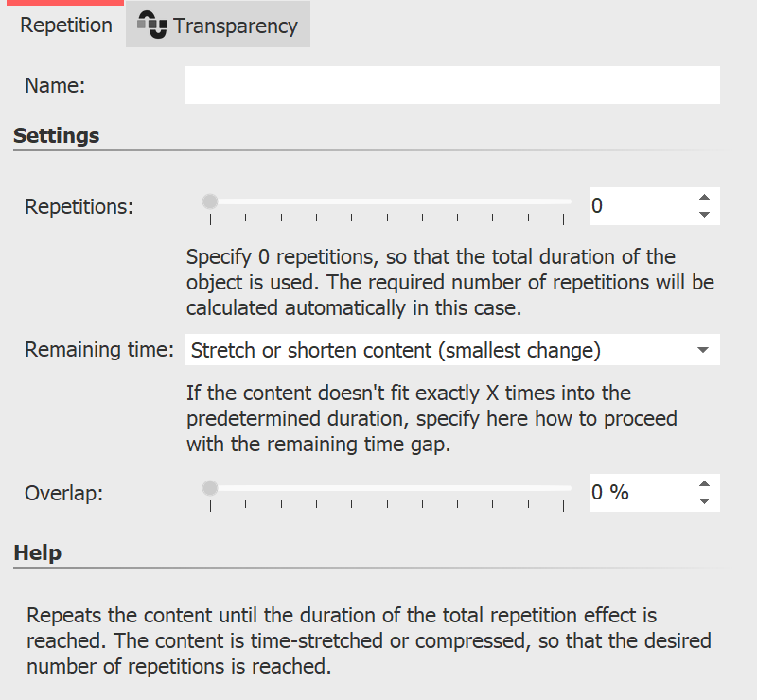Click the Settings section header

coord(56,135)
